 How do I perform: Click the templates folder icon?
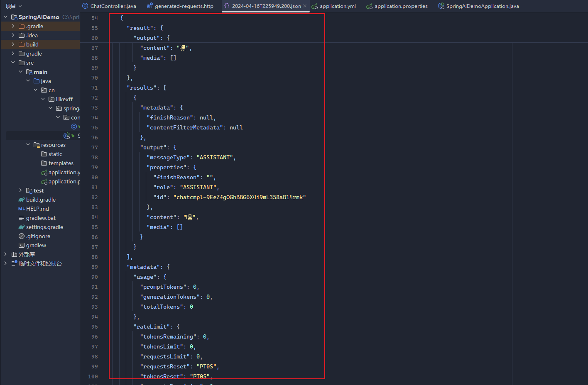pyautogui.click(x=44, y=163)
